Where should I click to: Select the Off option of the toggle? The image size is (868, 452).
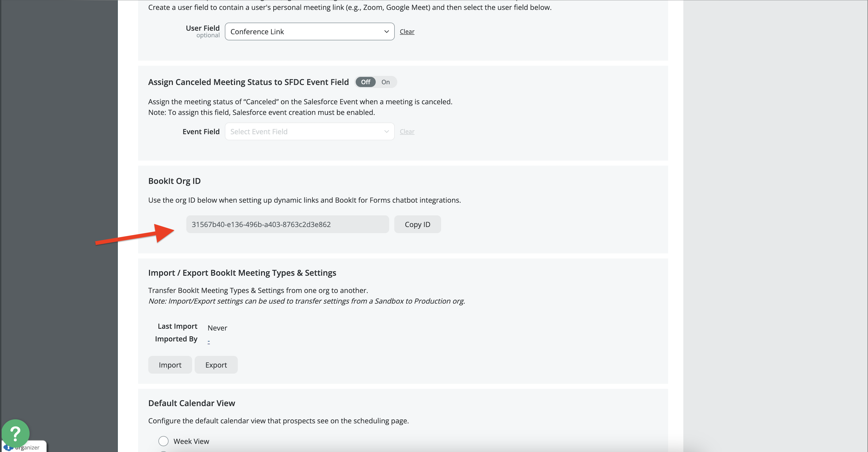[365, 82]
